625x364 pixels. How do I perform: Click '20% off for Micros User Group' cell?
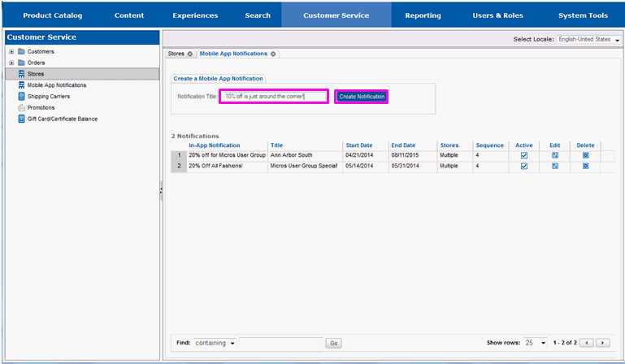pos(227,155)
